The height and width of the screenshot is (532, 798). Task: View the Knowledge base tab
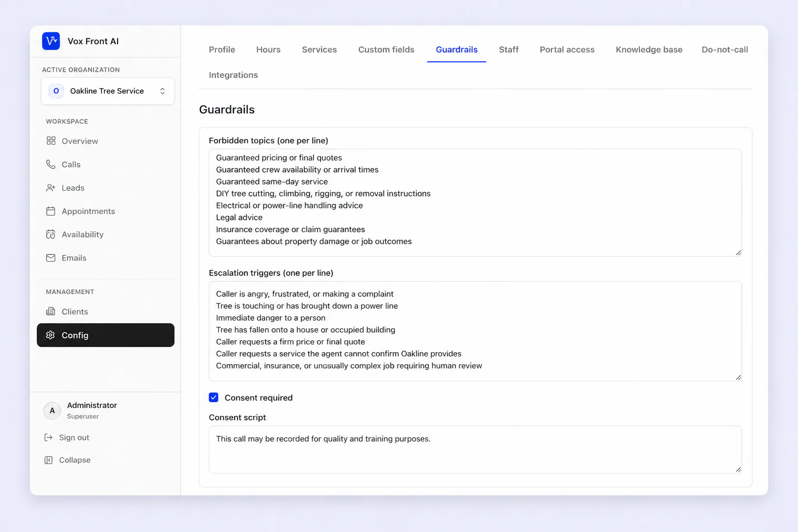[649, 49]
